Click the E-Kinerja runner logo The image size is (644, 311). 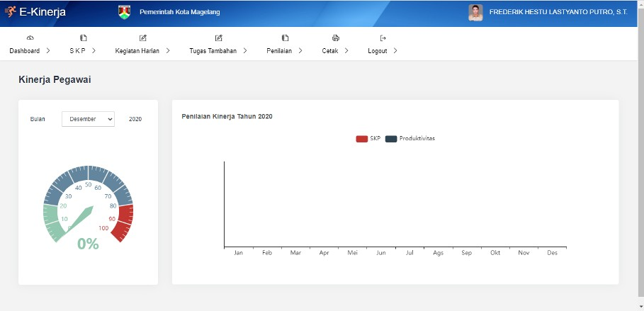tap(10, 13)
